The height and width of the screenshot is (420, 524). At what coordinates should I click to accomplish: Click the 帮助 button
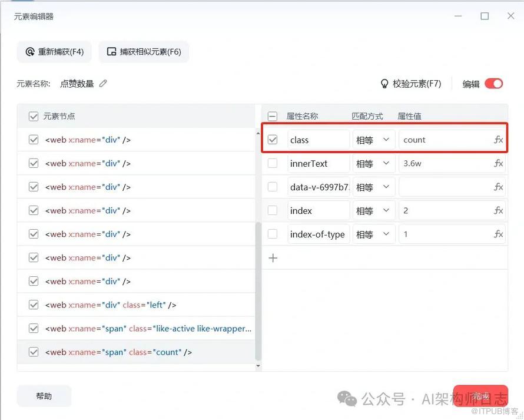pyautogui.click(x=44, y=396)
